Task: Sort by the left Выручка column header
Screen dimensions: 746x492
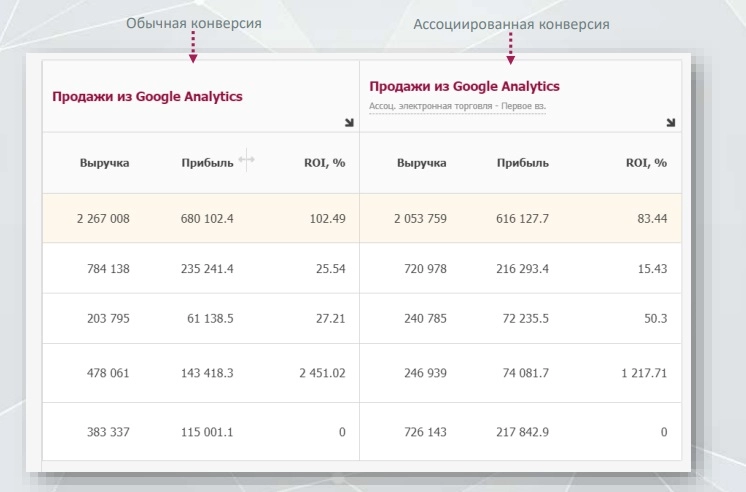Action: click(104, 163)
